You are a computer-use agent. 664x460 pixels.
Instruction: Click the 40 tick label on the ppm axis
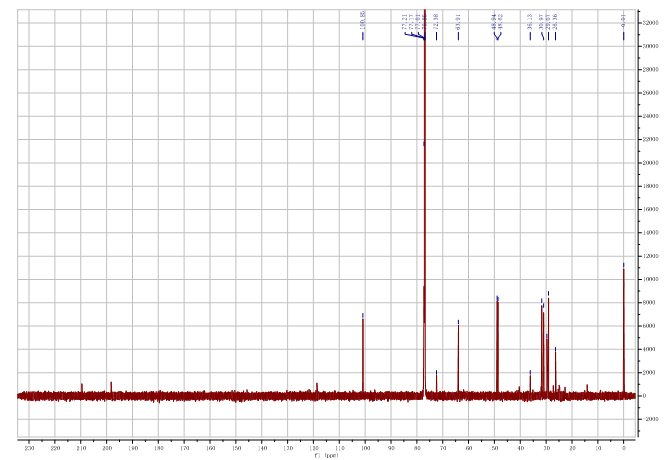[x=520, y=448]
